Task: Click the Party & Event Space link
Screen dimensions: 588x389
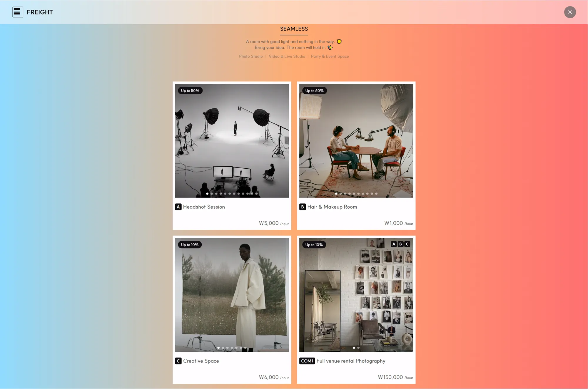Action: coord(330,56)
